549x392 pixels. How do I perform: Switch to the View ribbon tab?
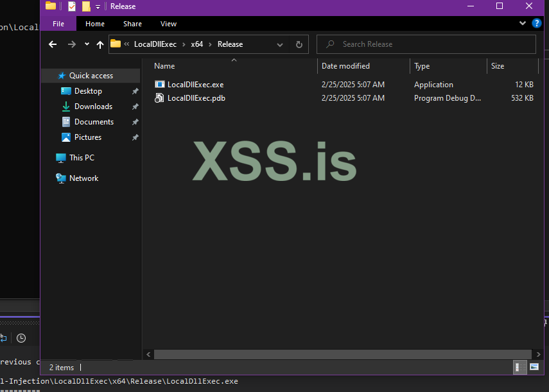tap(168, 24)
